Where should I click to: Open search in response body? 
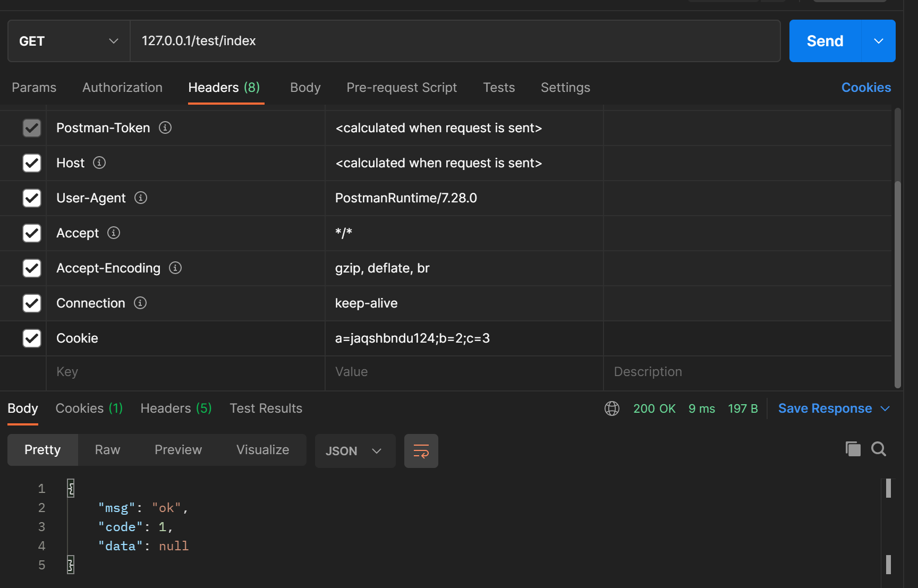(x=879, y=449)
